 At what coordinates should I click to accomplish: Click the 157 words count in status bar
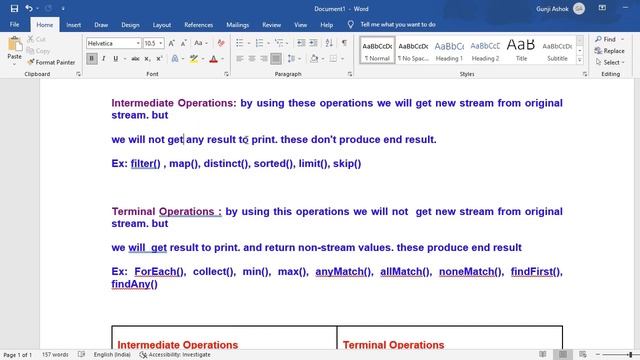(x=55, y=354)
